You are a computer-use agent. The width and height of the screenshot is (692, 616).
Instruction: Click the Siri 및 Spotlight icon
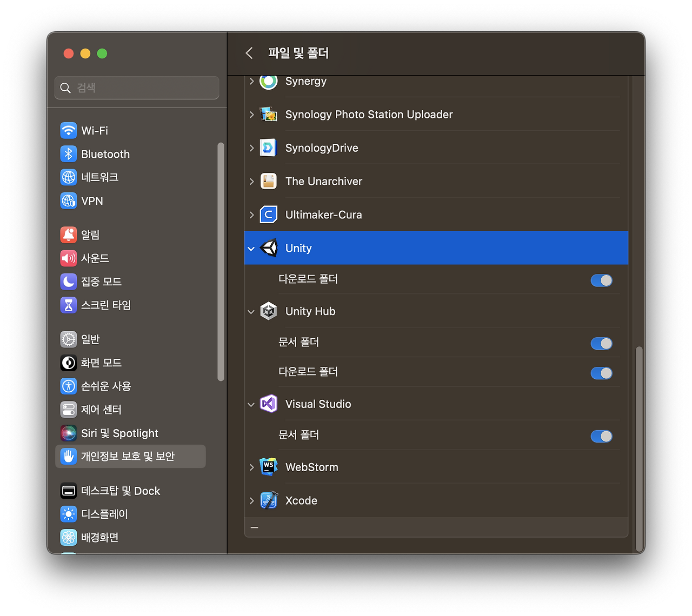[x=69, y=433]
